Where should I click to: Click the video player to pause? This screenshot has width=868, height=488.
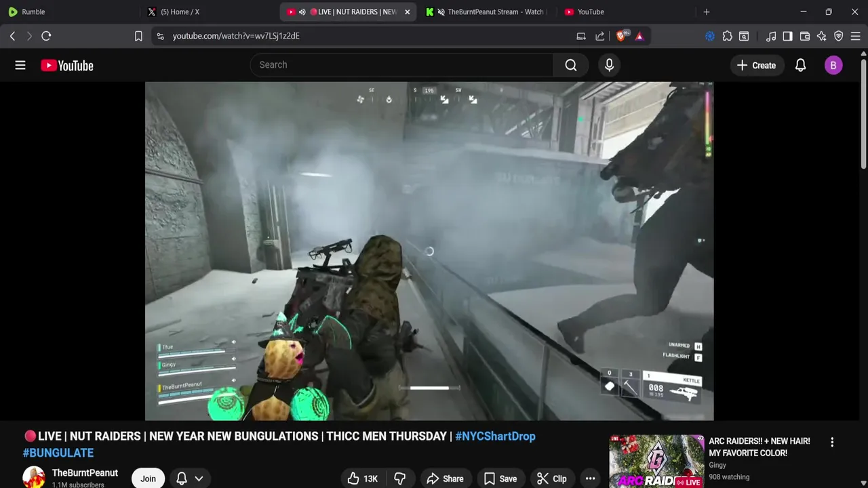point(429,251)
